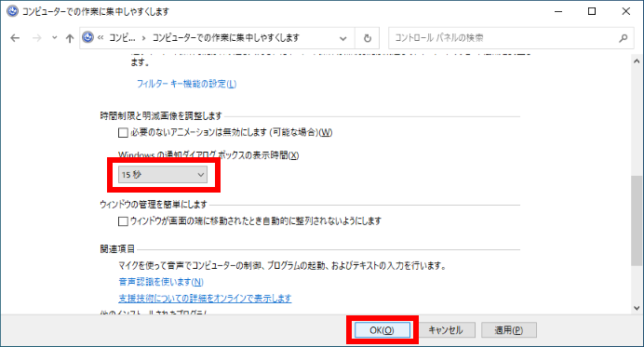Image resolution: width=644 pixels, height=347 pixels.
Task: Click the Ease of Access address bar icon
Action: click(x=87, y=37)
